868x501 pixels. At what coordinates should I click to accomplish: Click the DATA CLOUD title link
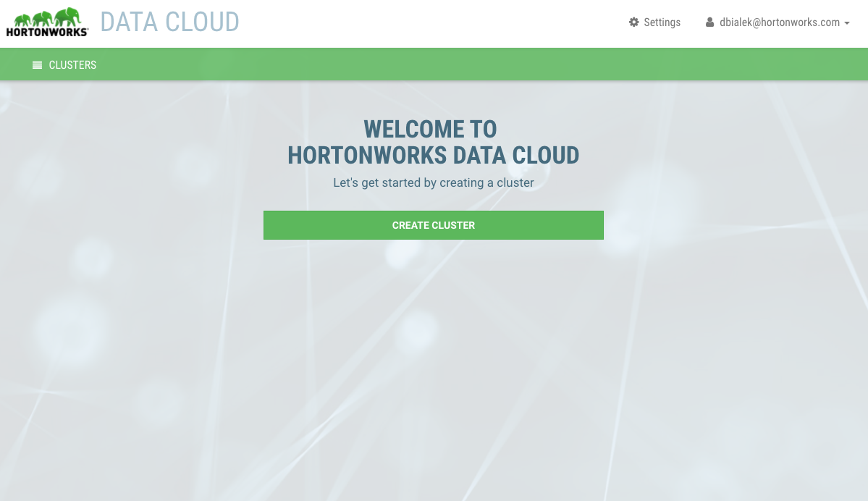(169, 22)
